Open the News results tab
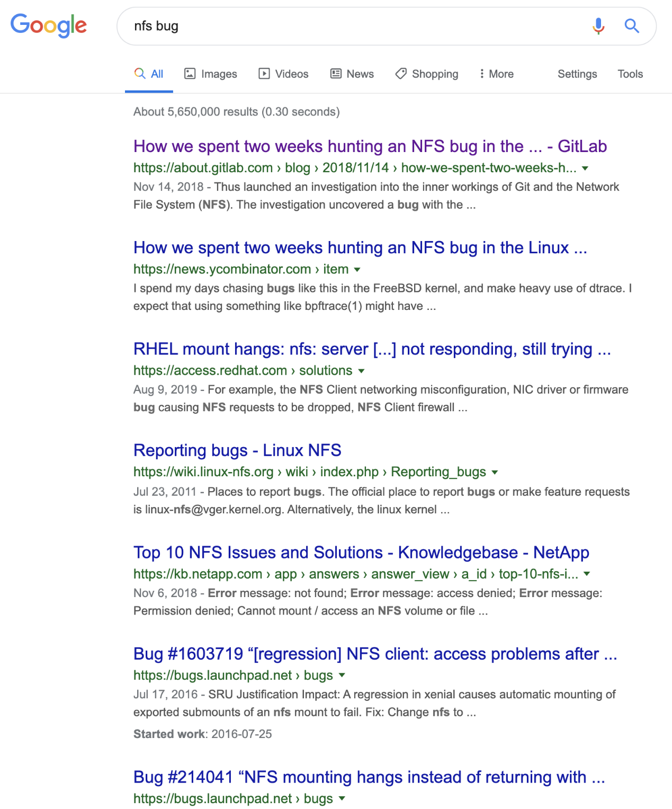672x809 pixels. [352, 74]
